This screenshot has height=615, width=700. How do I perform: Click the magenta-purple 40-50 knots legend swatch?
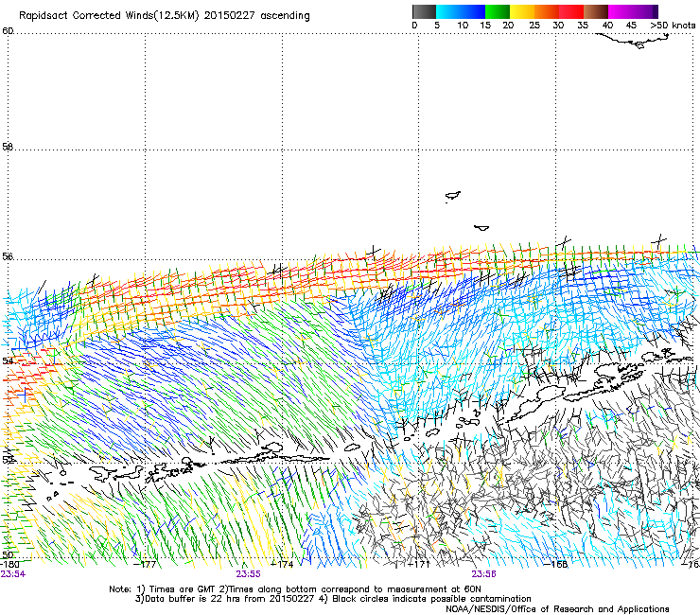coord(633,11)
